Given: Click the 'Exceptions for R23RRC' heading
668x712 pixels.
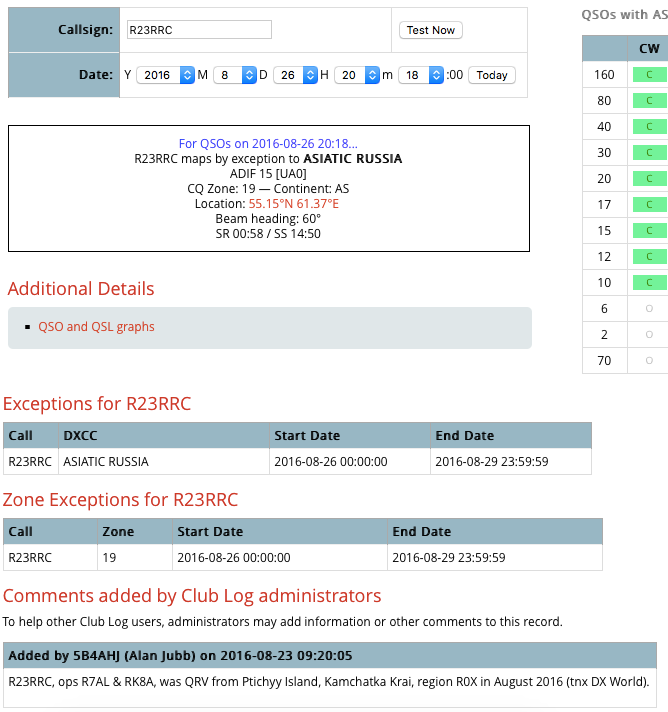Looking at the screenshot, I should click(97, 404).
